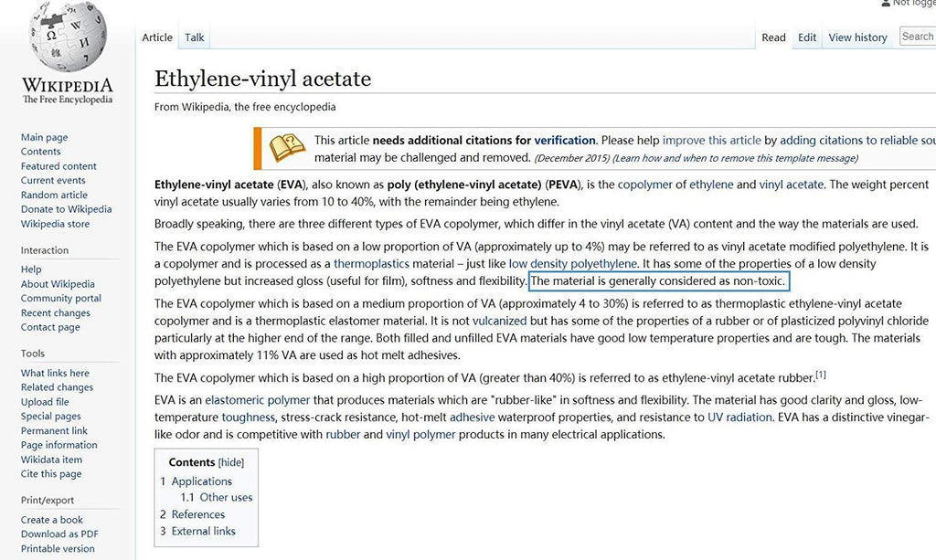This screenshot has width=936, height=560.
Task: Click Learn how and when to remove link
Action: (x=736, y=159)
